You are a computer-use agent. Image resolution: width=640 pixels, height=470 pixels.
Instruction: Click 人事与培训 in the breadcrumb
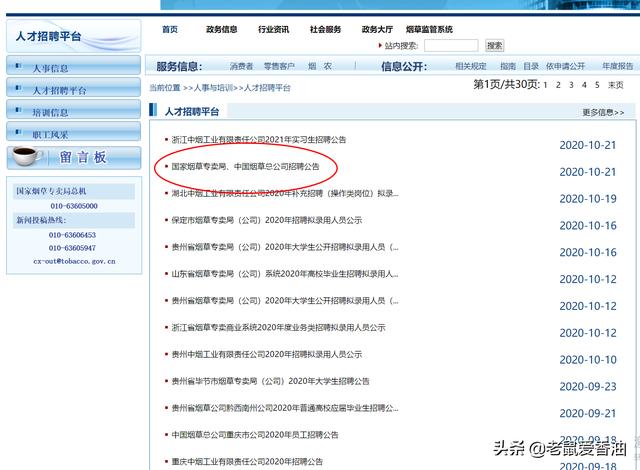pyautogui.click(x=213, y=88)
